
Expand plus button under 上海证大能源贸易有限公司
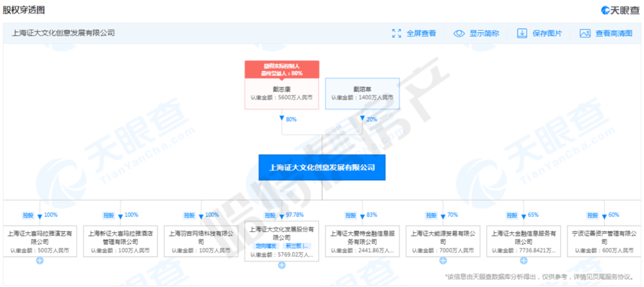pyautogui.click(x=442, y=260)
